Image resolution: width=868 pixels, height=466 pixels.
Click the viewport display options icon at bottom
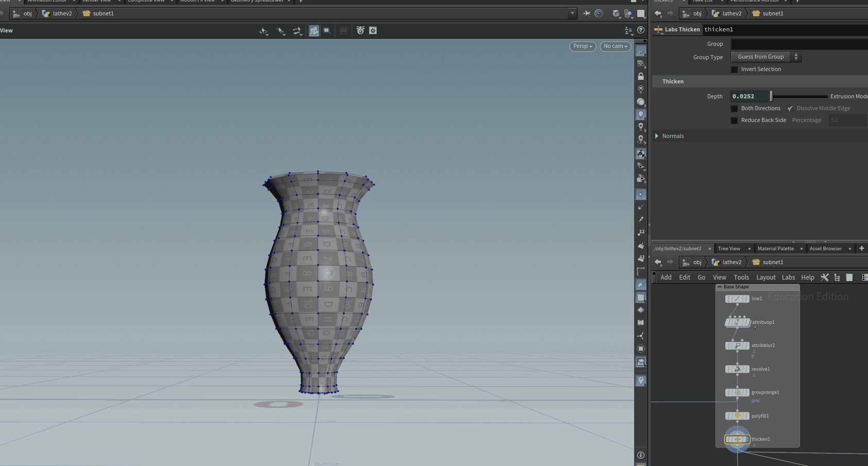pyautogui.click(x=641, y=381)
